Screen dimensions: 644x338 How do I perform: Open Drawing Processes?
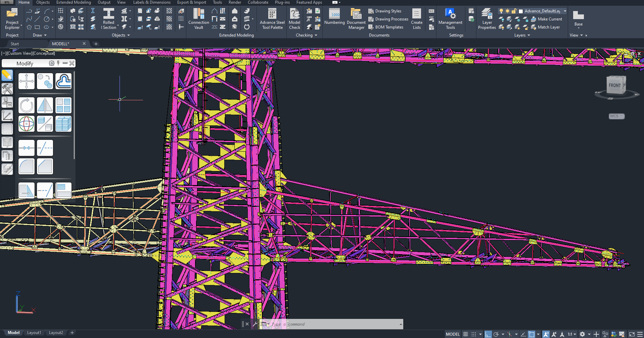coord(388,19)
